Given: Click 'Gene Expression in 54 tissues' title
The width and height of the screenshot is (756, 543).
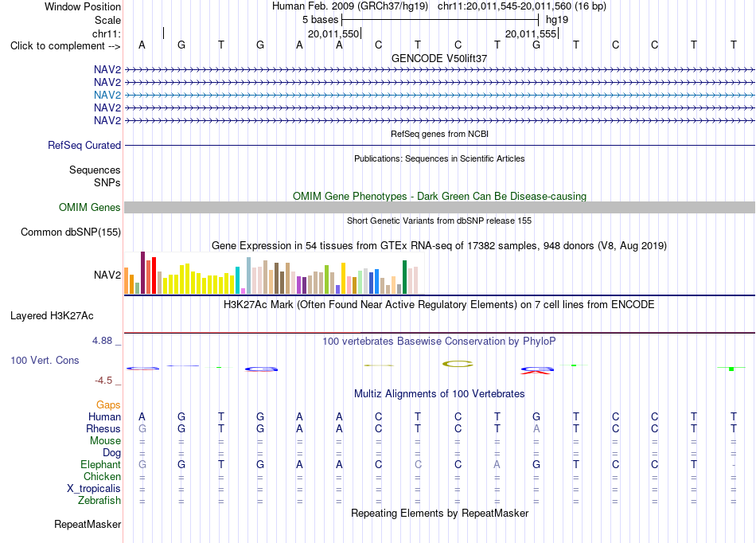Looking at the screenshot, I should click(x=439, y=246).
